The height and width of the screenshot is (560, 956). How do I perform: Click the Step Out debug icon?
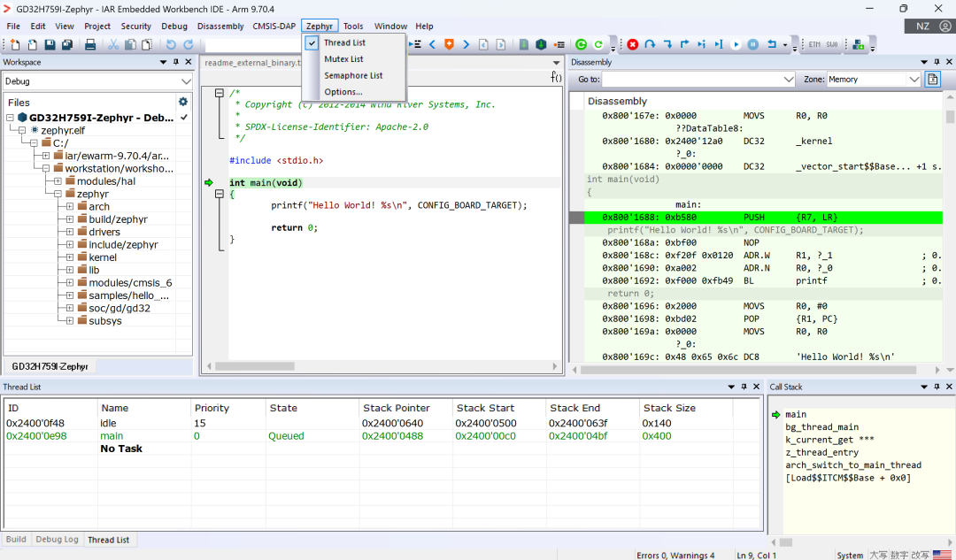(684, 44)
